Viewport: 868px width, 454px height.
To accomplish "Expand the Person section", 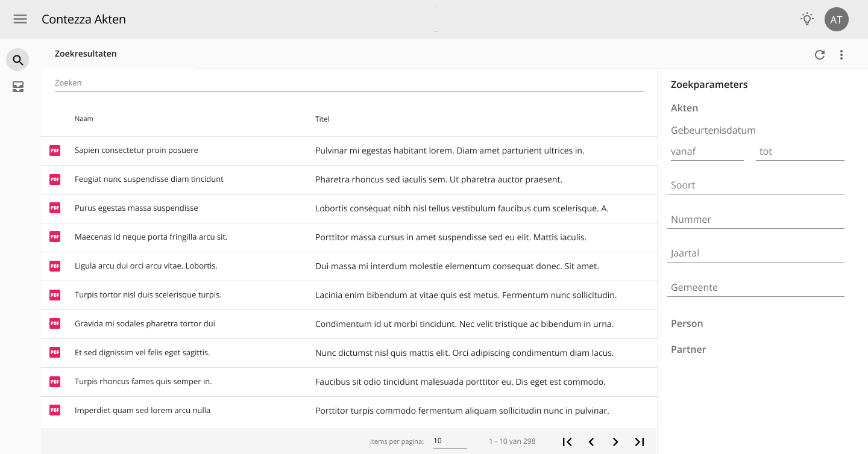I will [x=687, y=323].
